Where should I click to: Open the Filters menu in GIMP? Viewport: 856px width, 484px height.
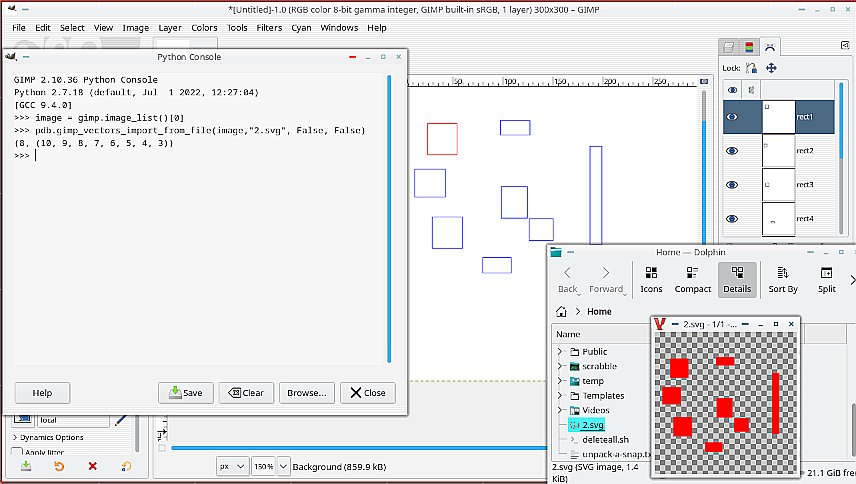[269, 28]
